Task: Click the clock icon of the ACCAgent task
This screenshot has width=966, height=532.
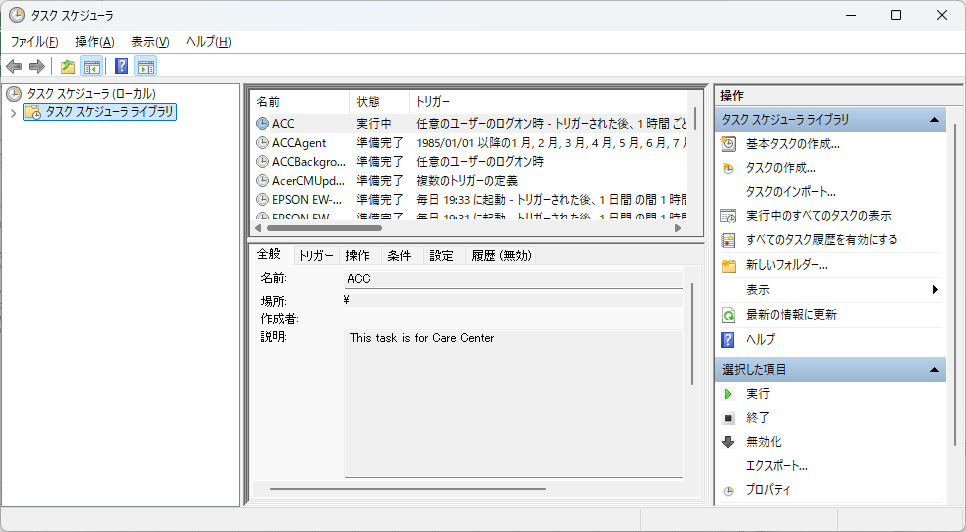Action: [x=262, y=143]
